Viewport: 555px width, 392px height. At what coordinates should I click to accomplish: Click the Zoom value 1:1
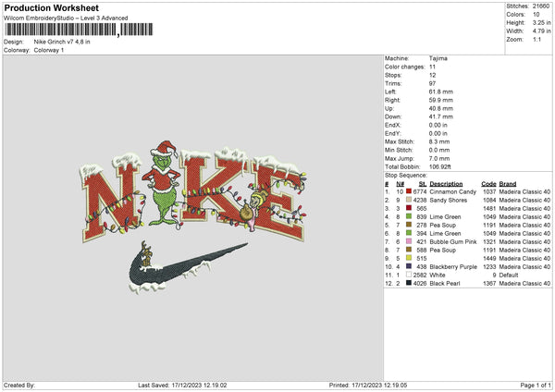point(536,40)
